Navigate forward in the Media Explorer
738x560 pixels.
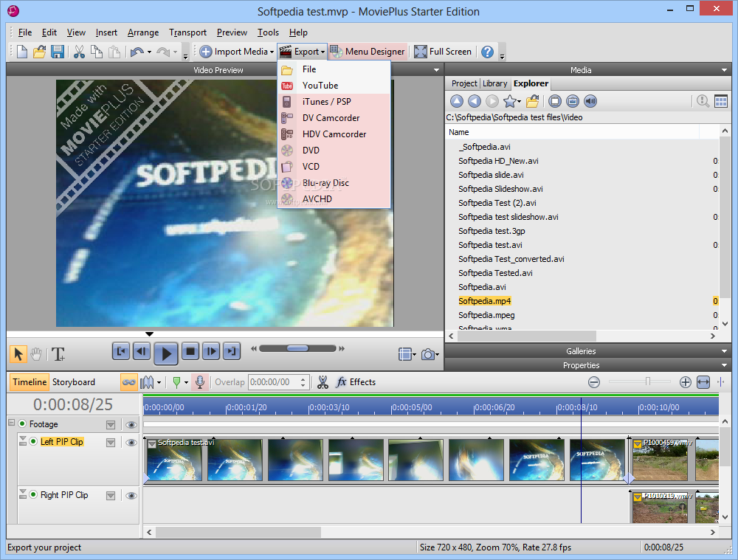(x=492, y=101)
